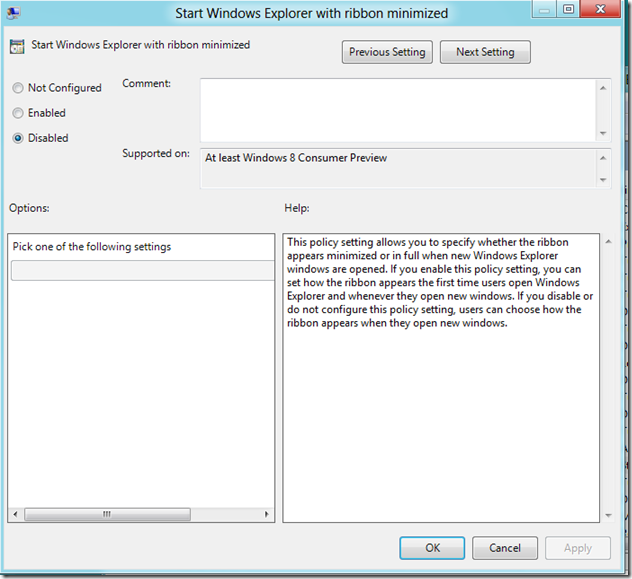The width and height of the screenshot is (632, 579).
Task: Click the Cancel button
Action: point(505,548)
